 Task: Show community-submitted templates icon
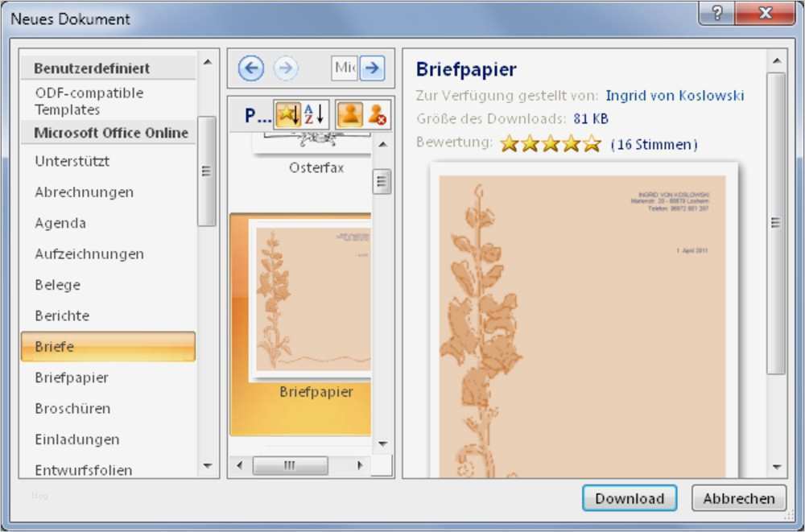click(x=352, y=113)
